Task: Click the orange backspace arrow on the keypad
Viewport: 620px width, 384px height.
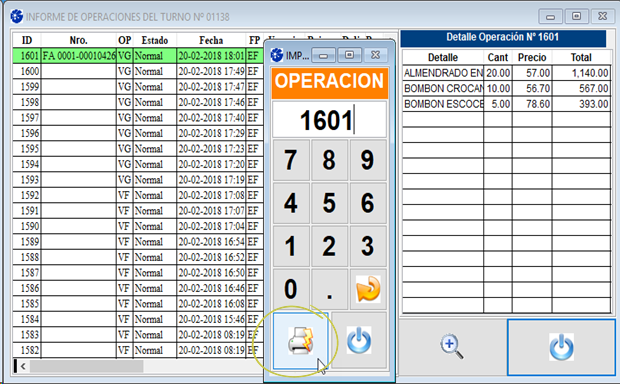Action: (368, 289)
